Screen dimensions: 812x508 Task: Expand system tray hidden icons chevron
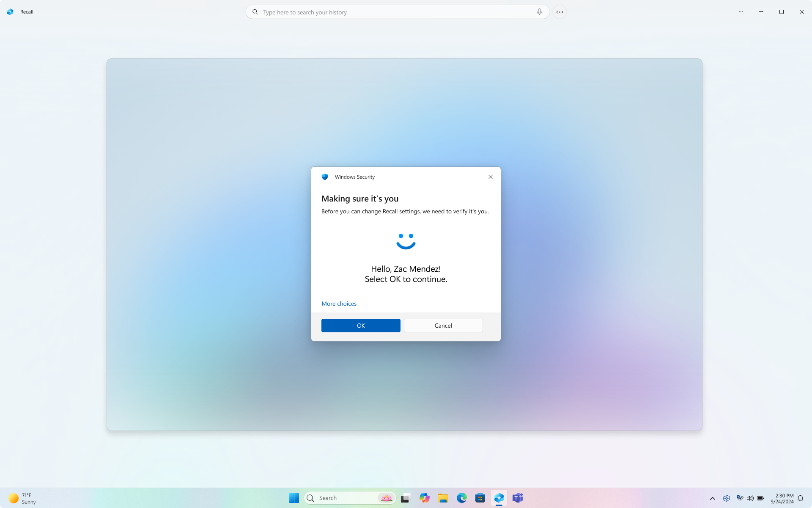(x=713, y=498)
